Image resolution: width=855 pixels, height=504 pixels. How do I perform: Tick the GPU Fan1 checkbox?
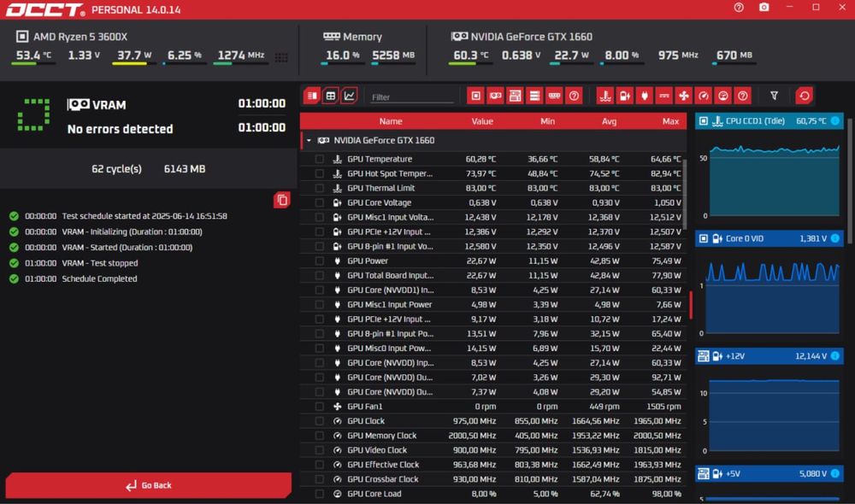point(320,407)
